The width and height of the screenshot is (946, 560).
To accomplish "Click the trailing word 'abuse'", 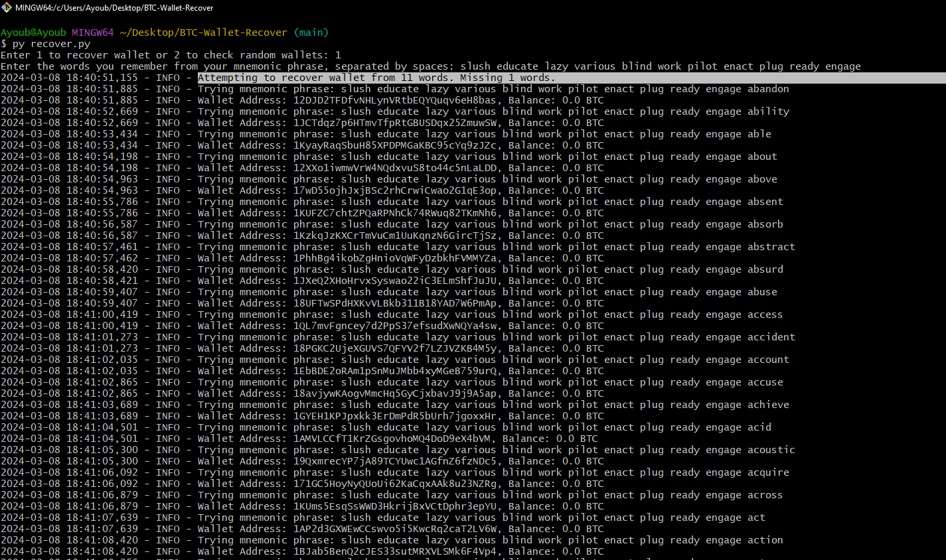I will point(762,292).
